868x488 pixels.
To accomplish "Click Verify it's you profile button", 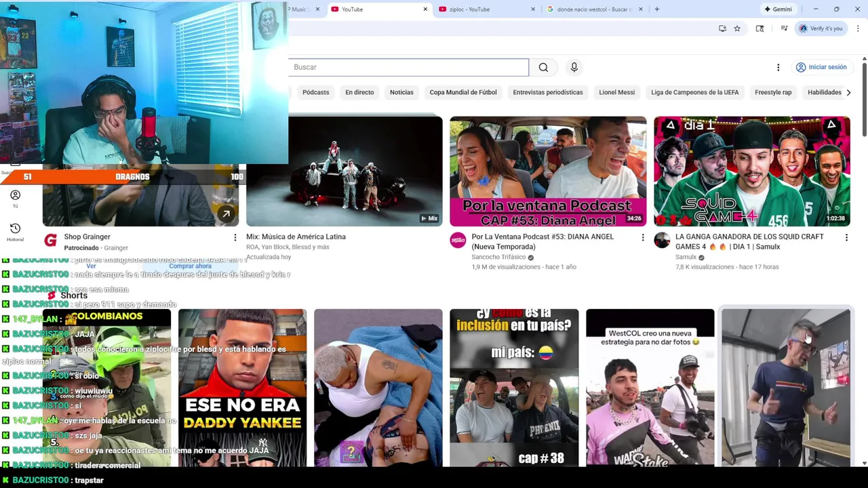I will 821,28.
